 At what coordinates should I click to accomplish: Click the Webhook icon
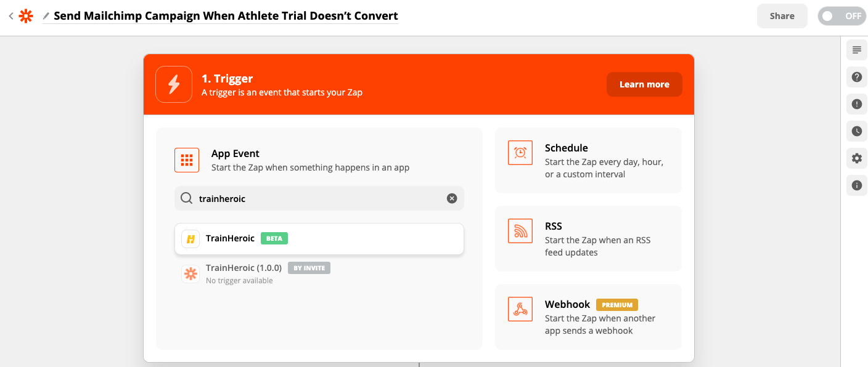click(x=520, y=309)
